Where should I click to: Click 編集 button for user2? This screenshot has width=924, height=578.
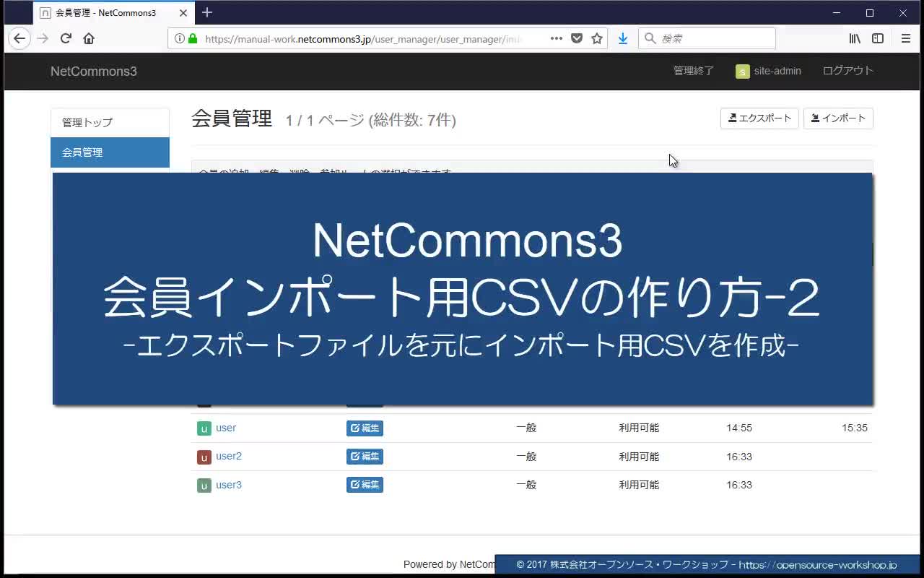click(x=365, y=457)
